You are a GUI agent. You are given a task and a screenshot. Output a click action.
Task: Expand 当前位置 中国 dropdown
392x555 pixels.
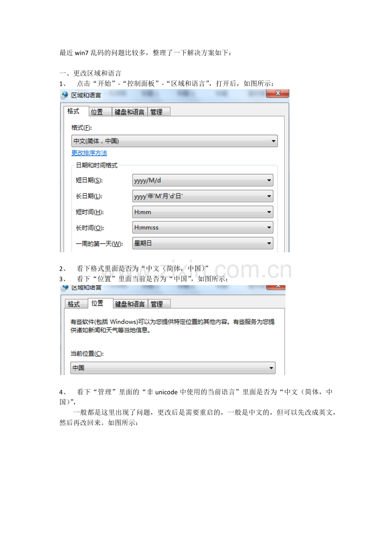tap(173, 368)
